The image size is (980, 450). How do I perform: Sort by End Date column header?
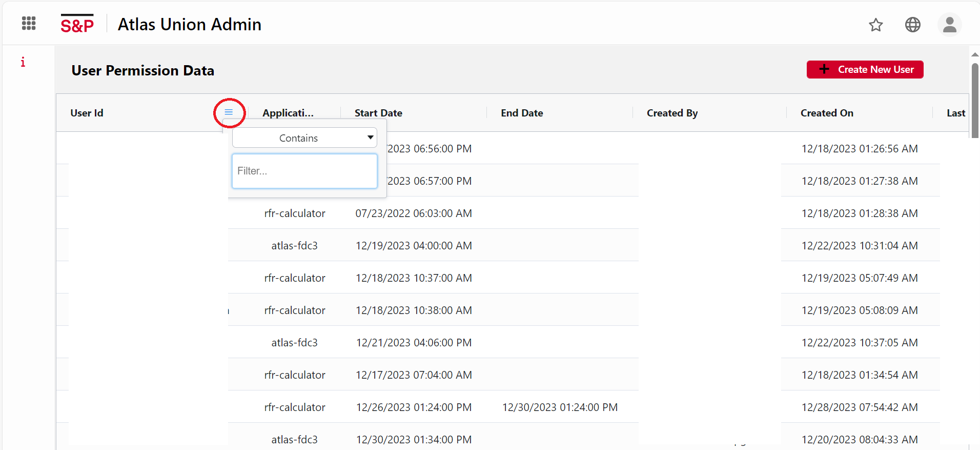(x=522, y=113)
